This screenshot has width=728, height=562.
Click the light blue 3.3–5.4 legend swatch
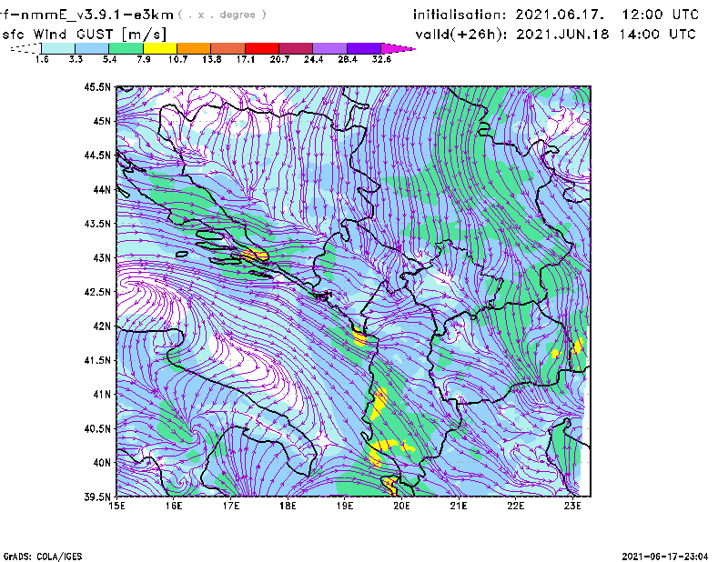(92, 48)
